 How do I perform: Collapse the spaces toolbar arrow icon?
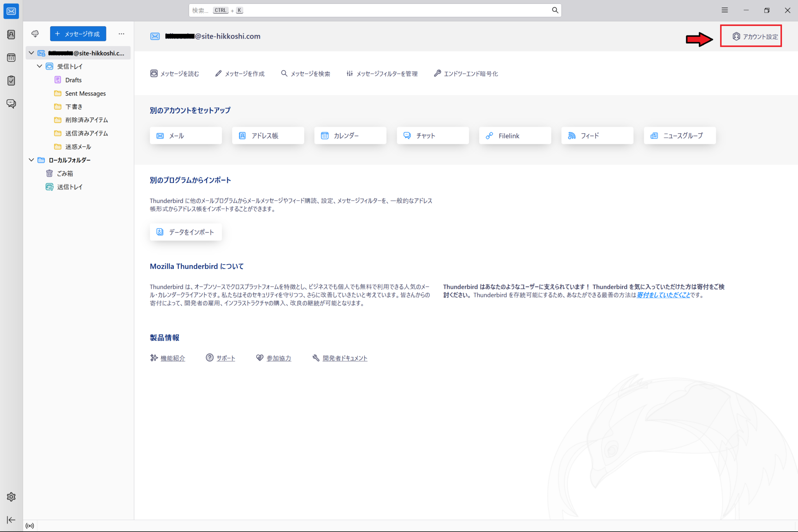pos(11,520)
